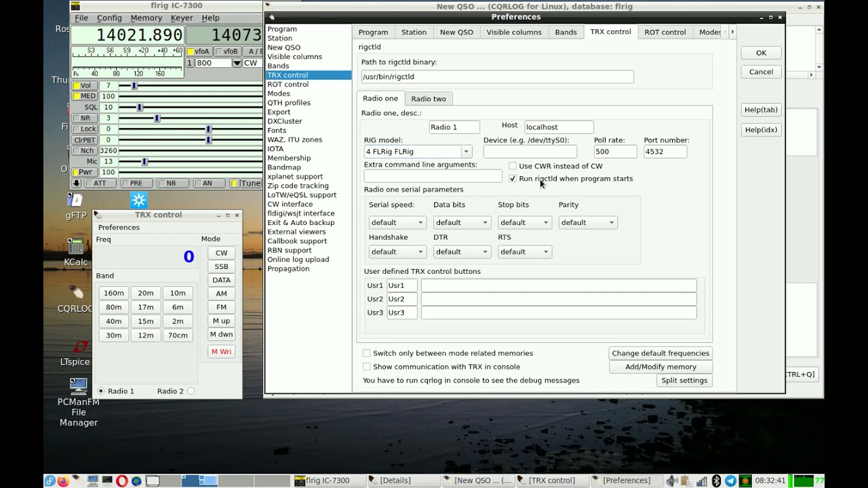Click the globe icon in the taskbar
This screenshot has width=868, height=488.
137,481
